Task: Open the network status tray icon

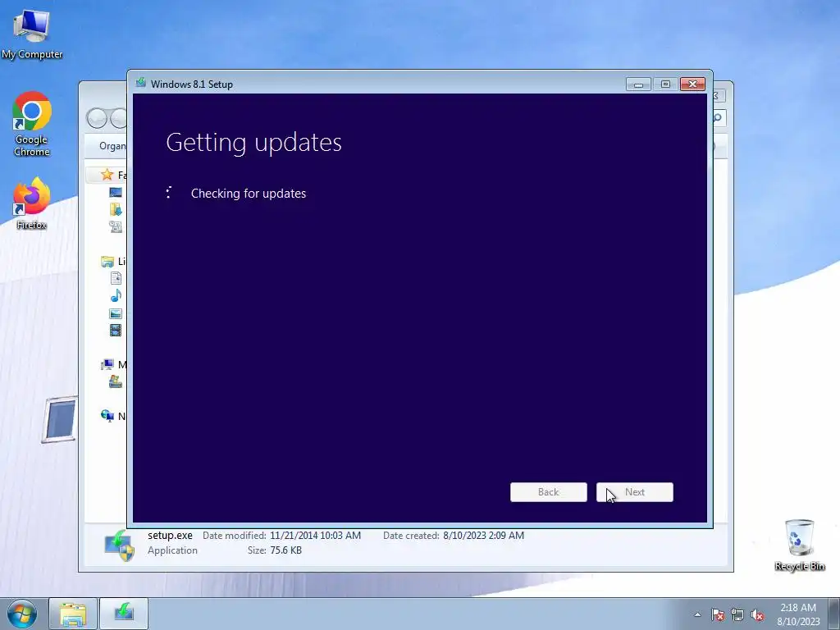Action: coord(737,615)
